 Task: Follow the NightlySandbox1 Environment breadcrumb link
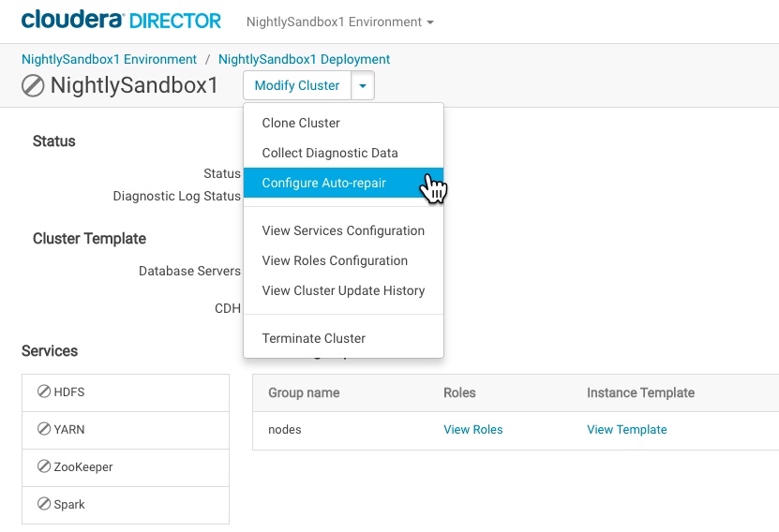click(x=109, y=59)
